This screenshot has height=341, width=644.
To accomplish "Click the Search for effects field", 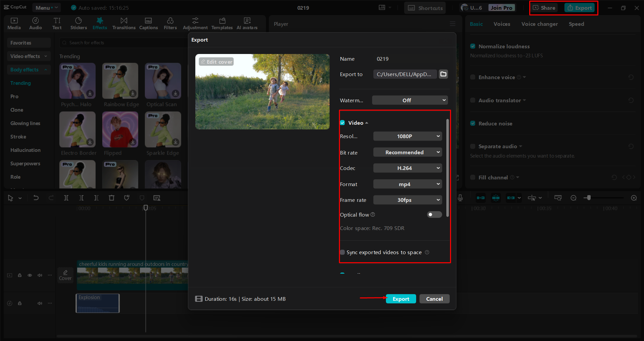I will [x=123, y=43].
